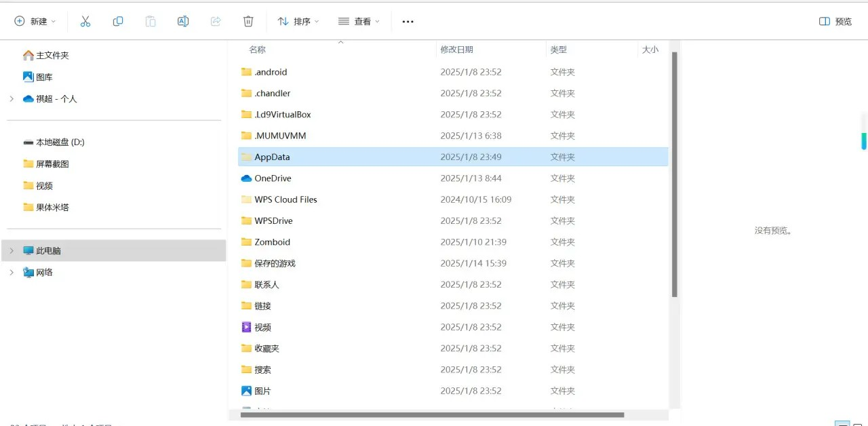Toggle the 预览 preview pane
Image resolution: width=868 pixels, height=426 pixels.
835,22
